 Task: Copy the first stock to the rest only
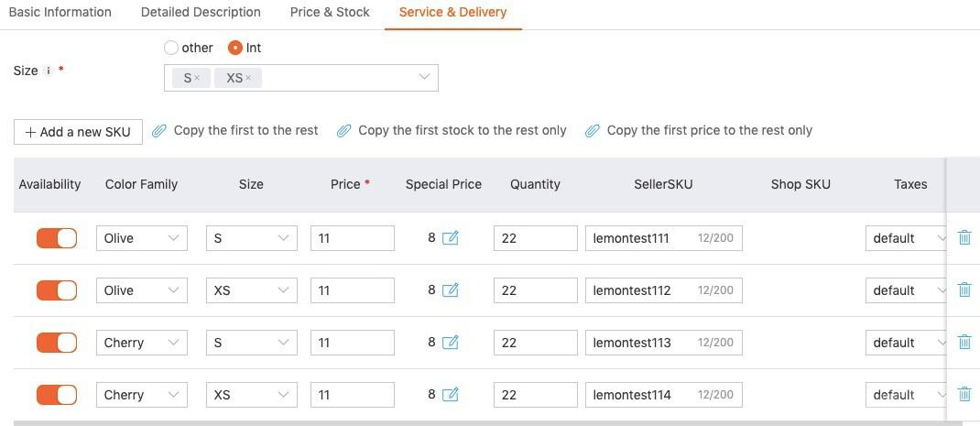coord(452,131)
